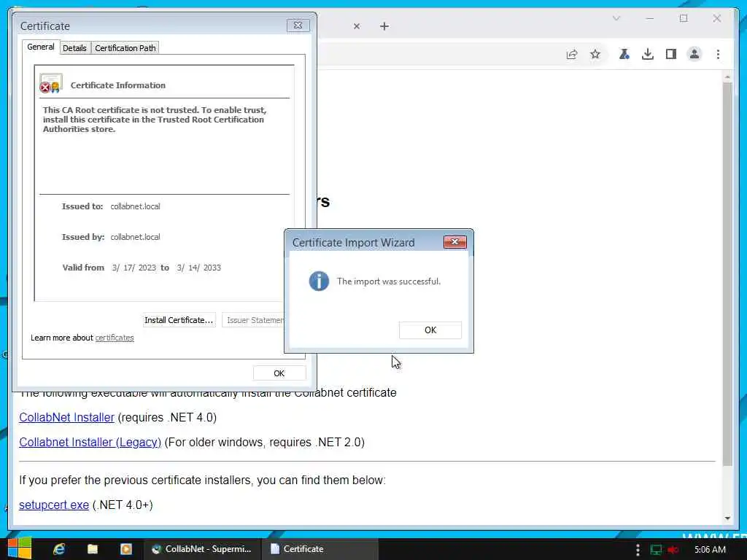Select the Certificate taskbar item
747x560 pixels.
click(x=320, y=549)
